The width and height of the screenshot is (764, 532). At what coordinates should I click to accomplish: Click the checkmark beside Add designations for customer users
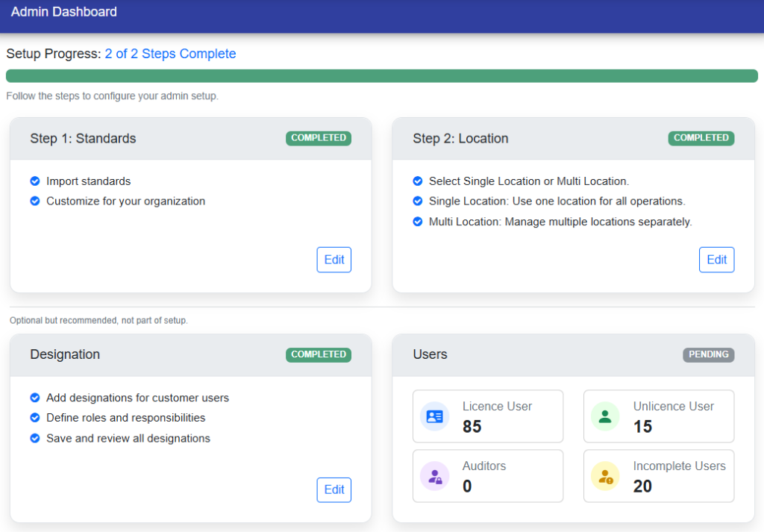pyautogui.click(x=34, y=398)
